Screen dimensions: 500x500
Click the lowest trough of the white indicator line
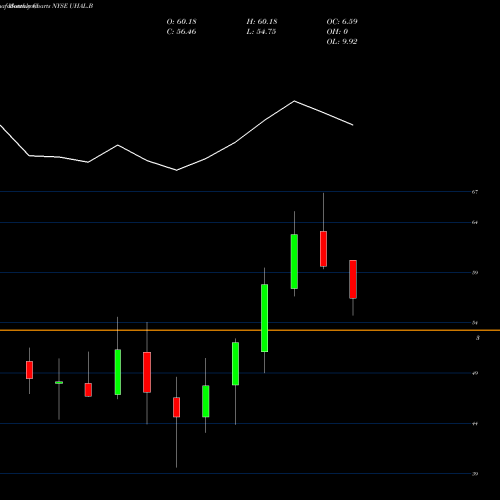176,170
